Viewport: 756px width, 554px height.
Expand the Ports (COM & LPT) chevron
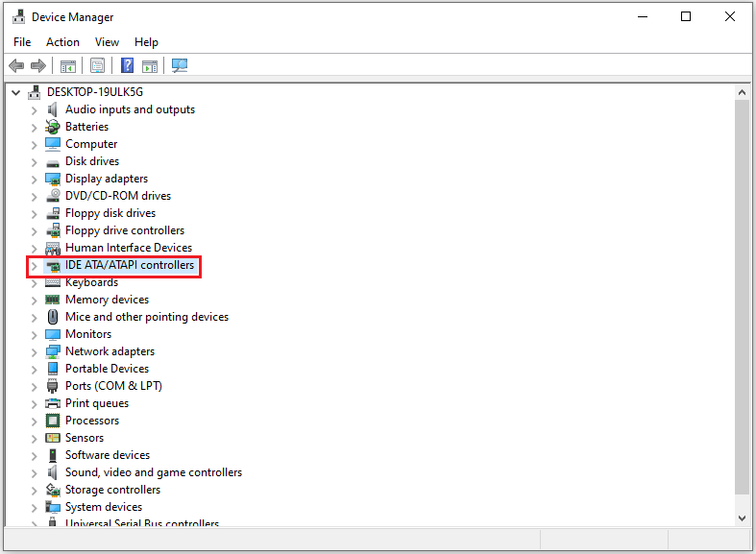point(34,387)
